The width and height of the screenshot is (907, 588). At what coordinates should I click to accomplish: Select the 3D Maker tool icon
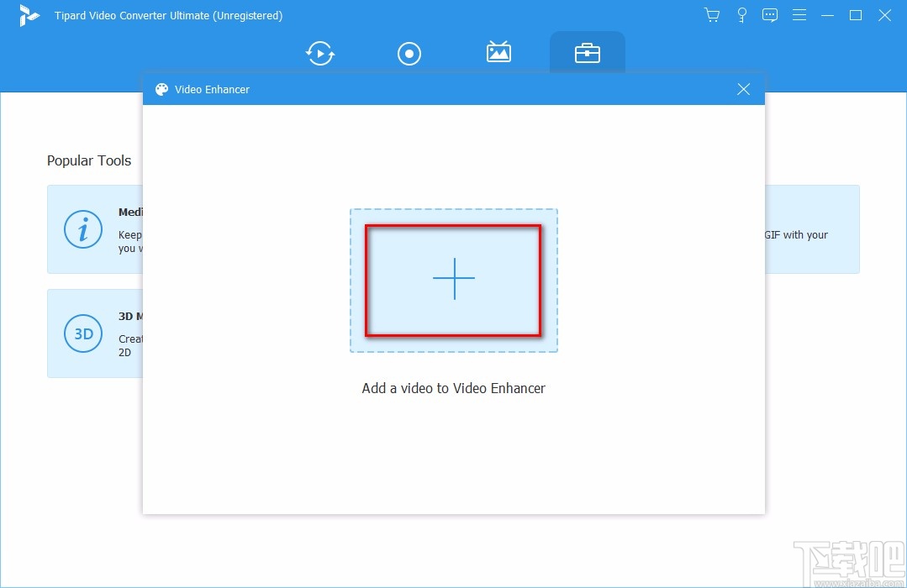[x=82, y=333]
